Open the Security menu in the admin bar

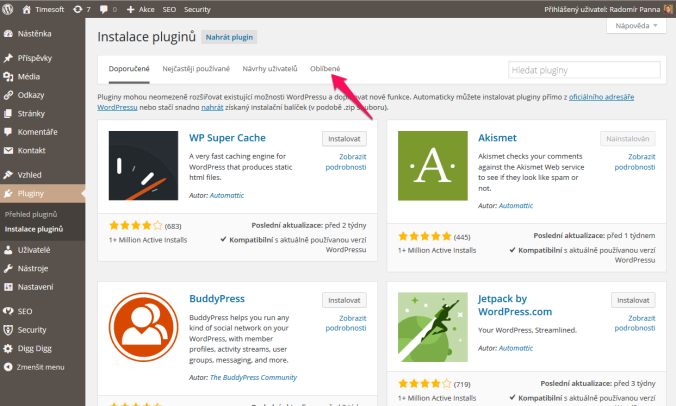tap(197, 9)
